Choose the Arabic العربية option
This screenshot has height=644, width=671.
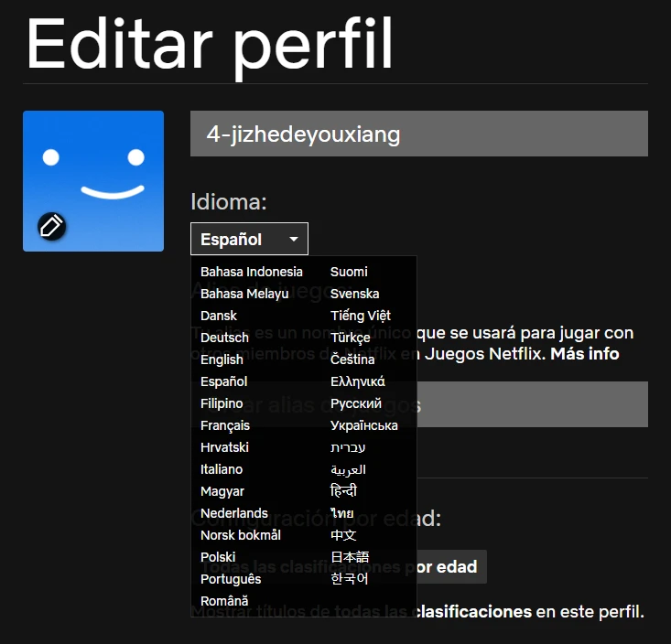coord(348,469)
